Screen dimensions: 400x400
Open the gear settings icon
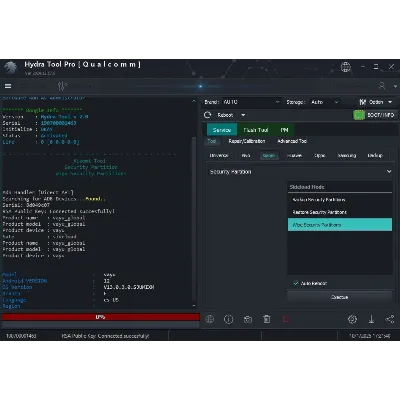pos(352,319)
